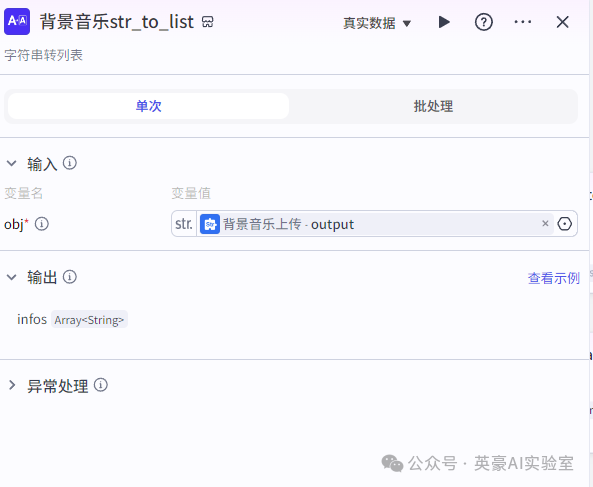This screenshot has height=487, width=593.
Task: Open the help question mark icon
Action: (484, 22)
